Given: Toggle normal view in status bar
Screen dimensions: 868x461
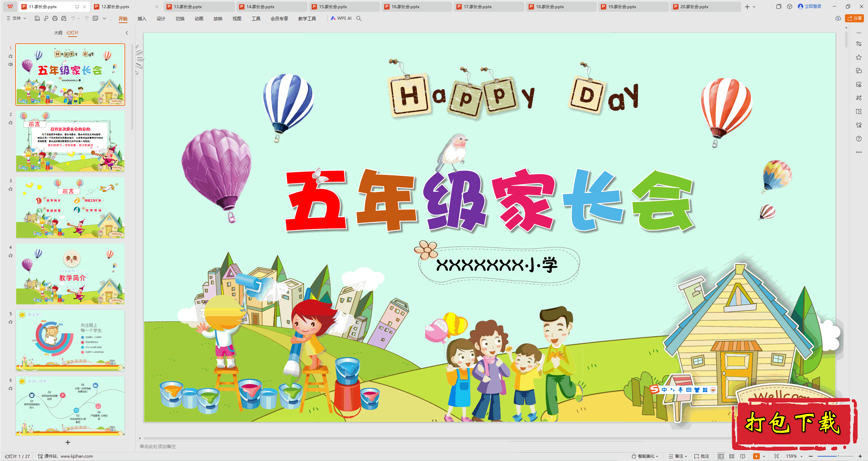Looking at the screenshot, I should [x=721, y=456].
